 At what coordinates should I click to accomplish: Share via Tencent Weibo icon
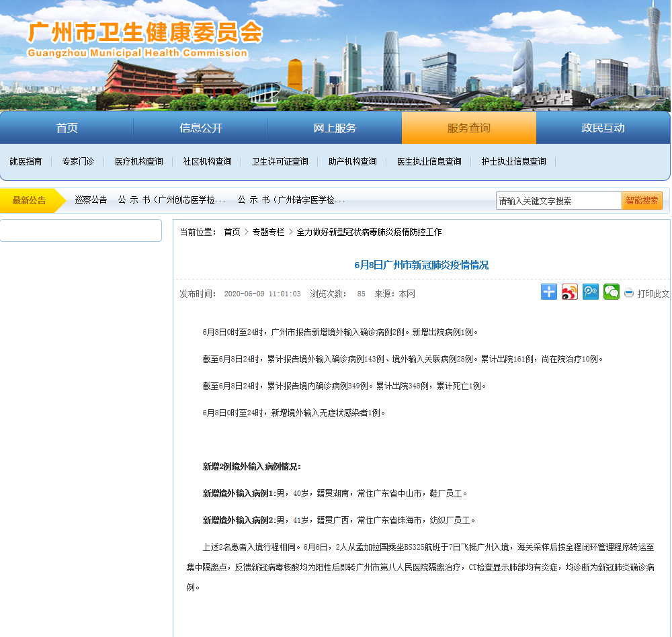coord(591,292)
